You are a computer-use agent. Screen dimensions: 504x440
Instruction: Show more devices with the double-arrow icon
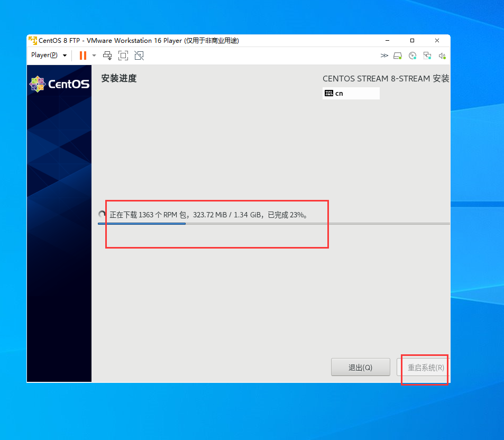pos(384,56)
